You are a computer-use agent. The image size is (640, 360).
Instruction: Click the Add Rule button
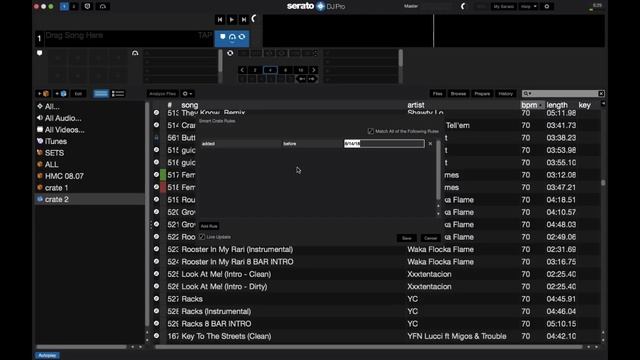(x=209, y=226)
